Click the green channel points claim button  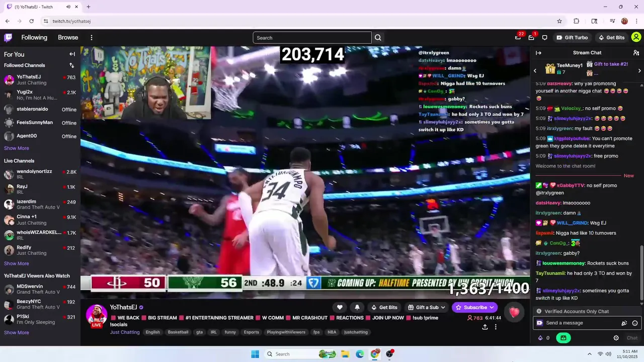pyautogui.click(x=563, y=338)
